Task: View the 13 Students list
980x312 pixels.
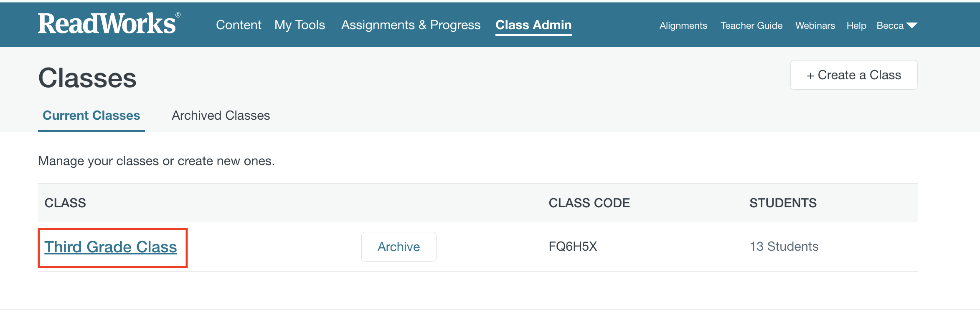Action: click(784, 247)
